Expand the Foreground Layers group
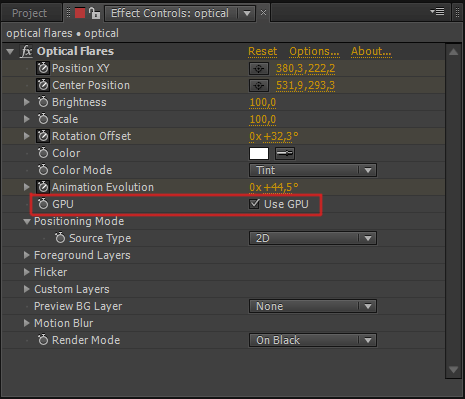Viewport: 465px width, 399px height. click(x=27, y=255)
